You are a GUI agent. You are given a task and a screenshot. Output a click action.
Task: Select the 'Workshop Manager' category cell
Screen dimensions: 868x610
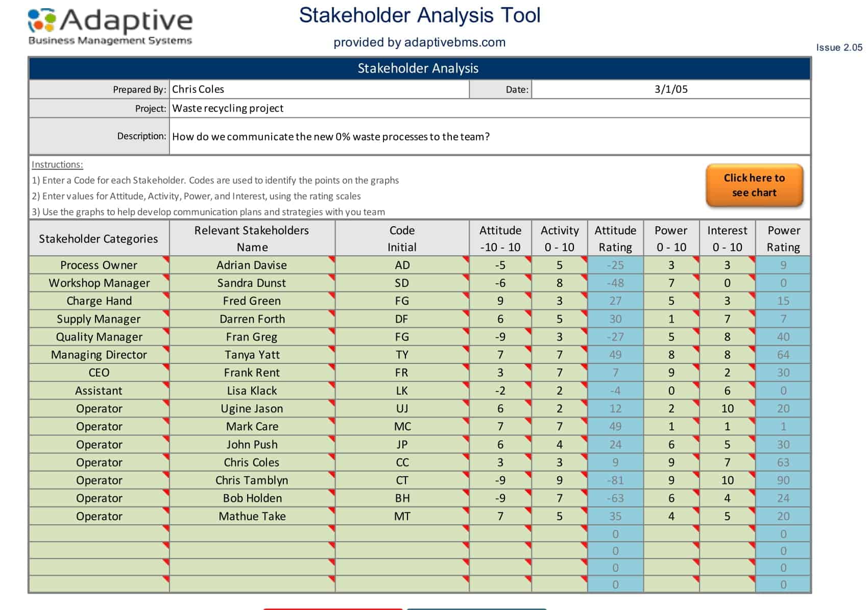coord(99,283)
